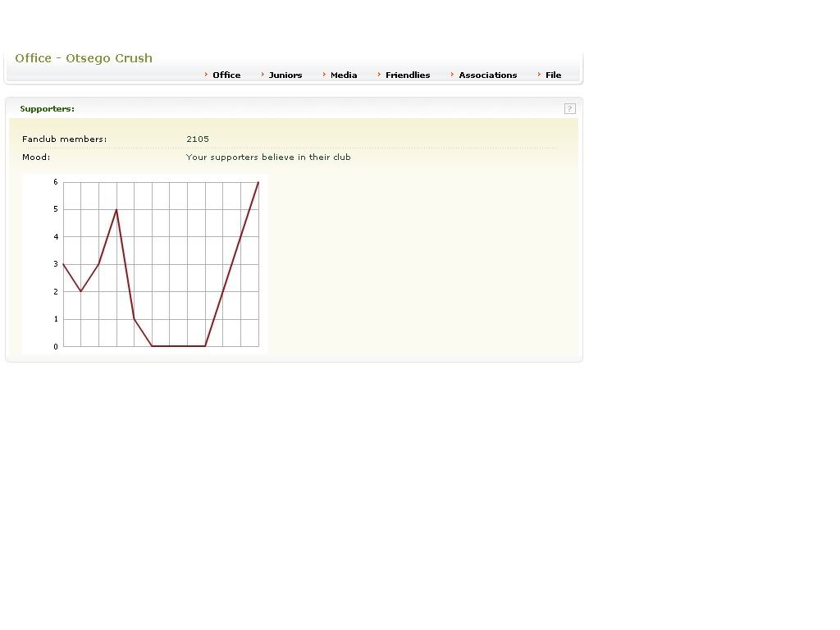Open the Associations menu
840x630 pixels.
[487, 75]
